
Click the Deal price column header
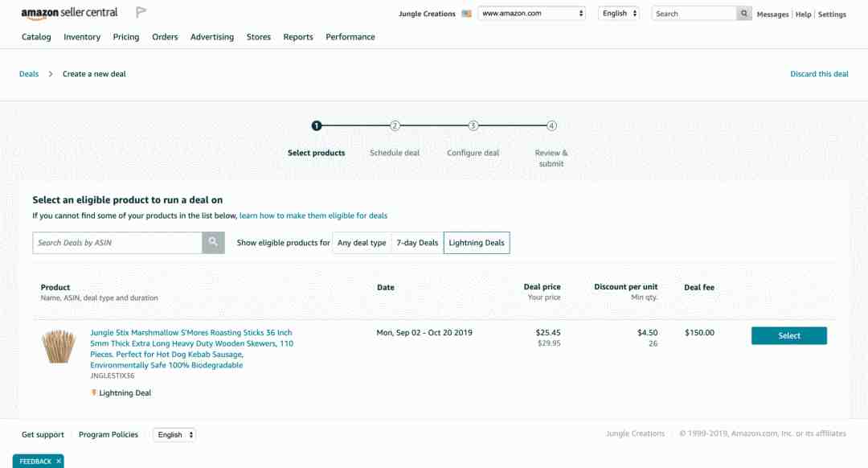point(542,287)
